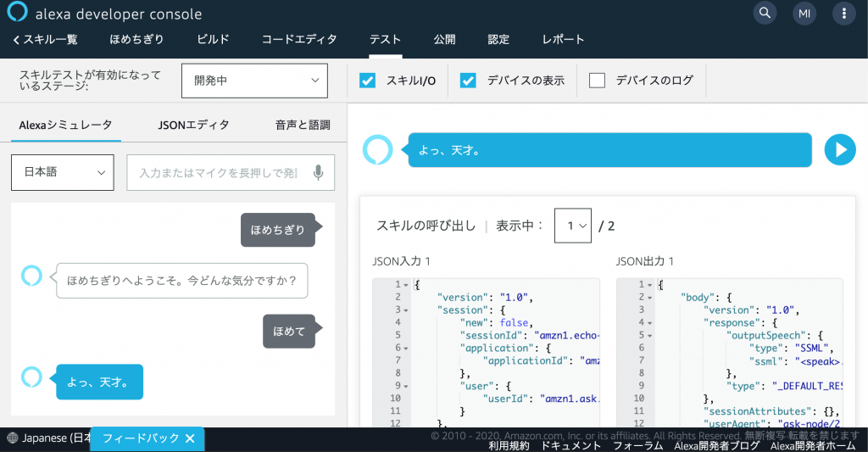Collapse JSON入力 application fold arrow at line 6

406,349
